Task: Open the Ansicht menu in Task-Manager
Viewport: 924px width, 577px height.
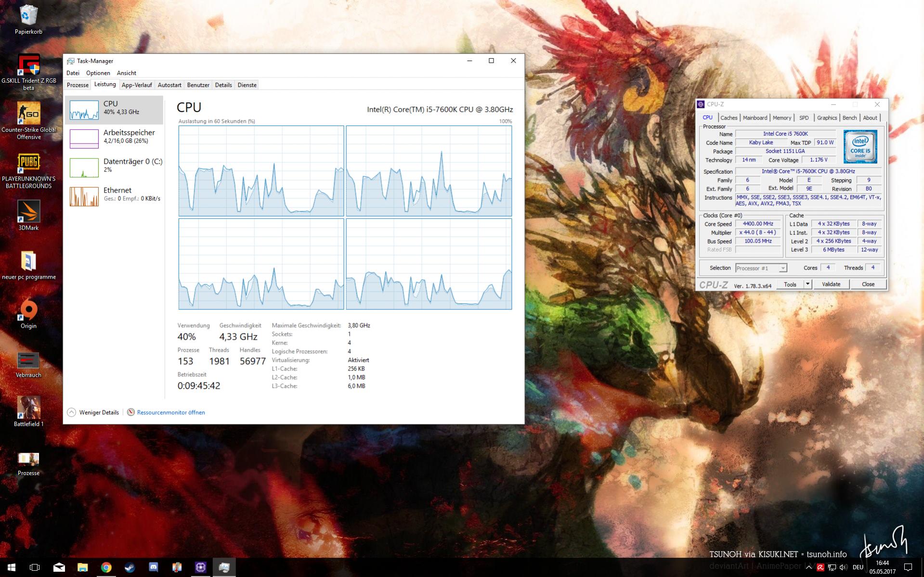Action: [127, 73]
